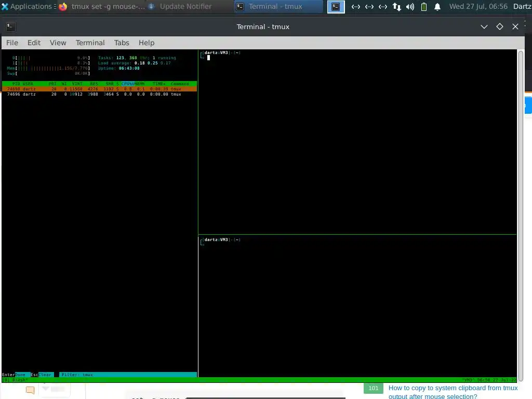This screenshot has height=399, width=532.
Task: Click the Swp usage meter
Action: (x=48, y=73)
